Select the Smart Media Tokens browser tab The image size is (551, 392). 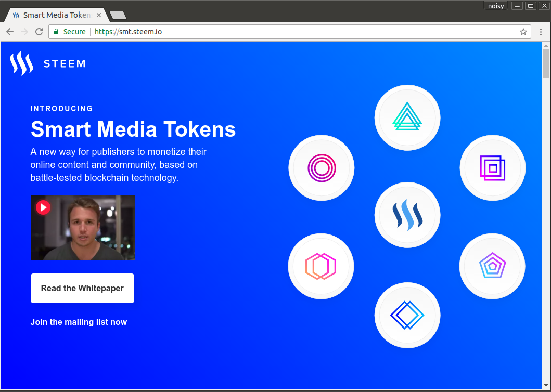(57, 15)
